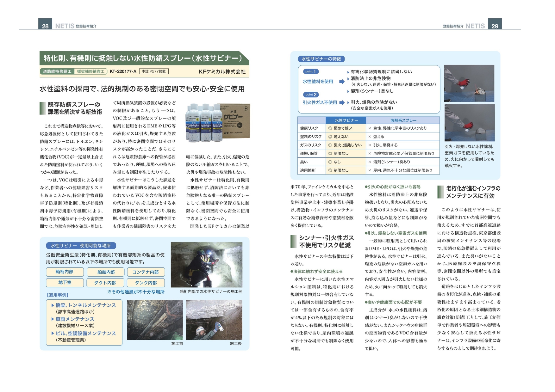Click the 本誌 P277掲載 reference box
555x392 pixels.
153,71
